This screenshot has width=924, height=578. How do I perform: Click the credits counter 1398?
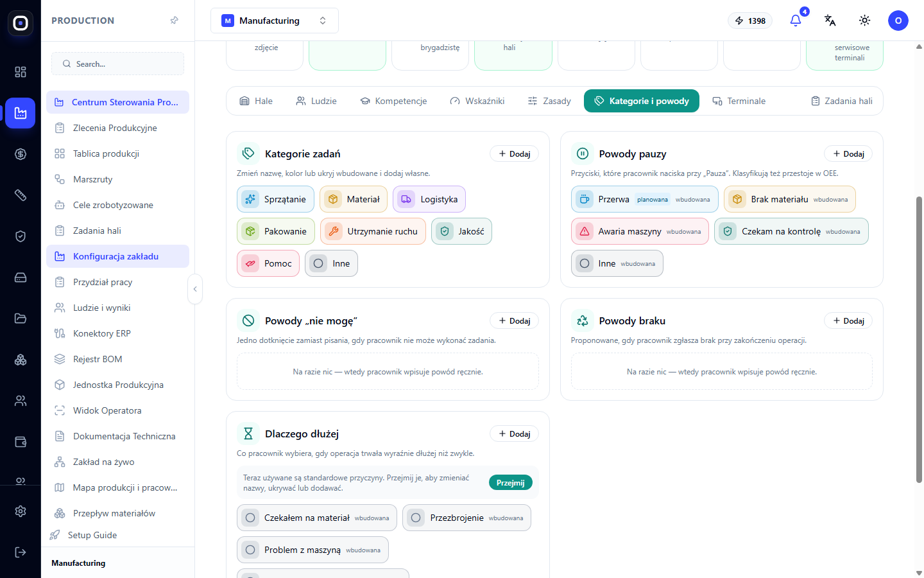pos(750,21)
